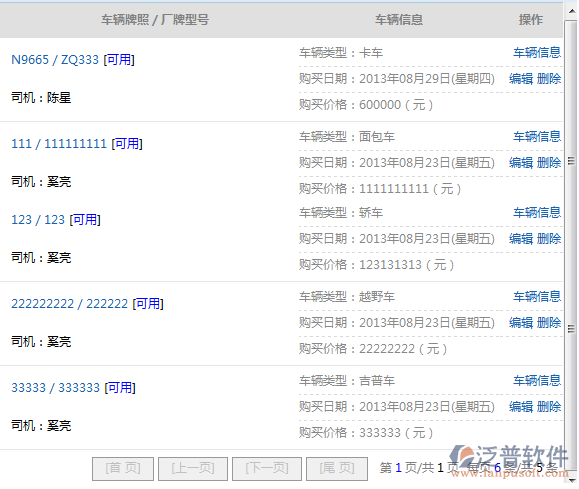Click 车辆信息 link for the 卡车 row
This screenshot has height=489, width=579.
pyautogui.click(x=537, y=52)
